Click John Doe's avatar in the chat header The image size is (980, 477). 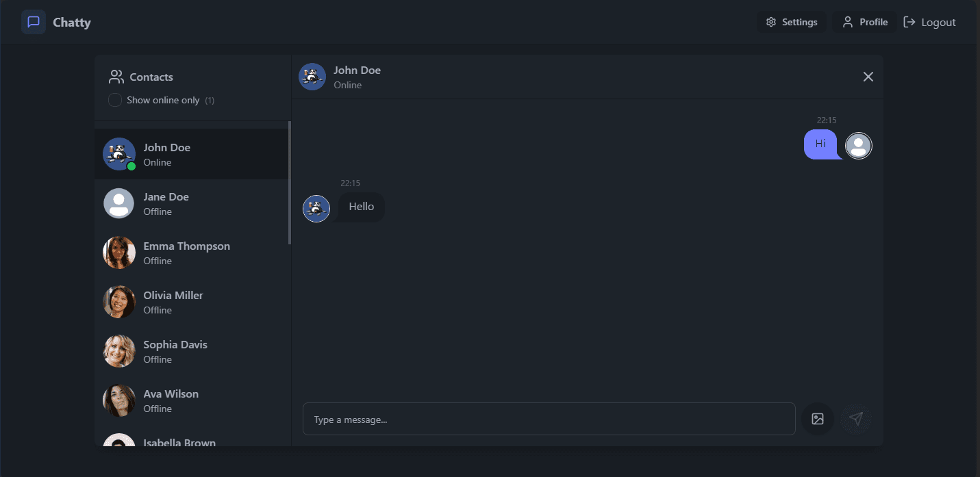point(312,77)
